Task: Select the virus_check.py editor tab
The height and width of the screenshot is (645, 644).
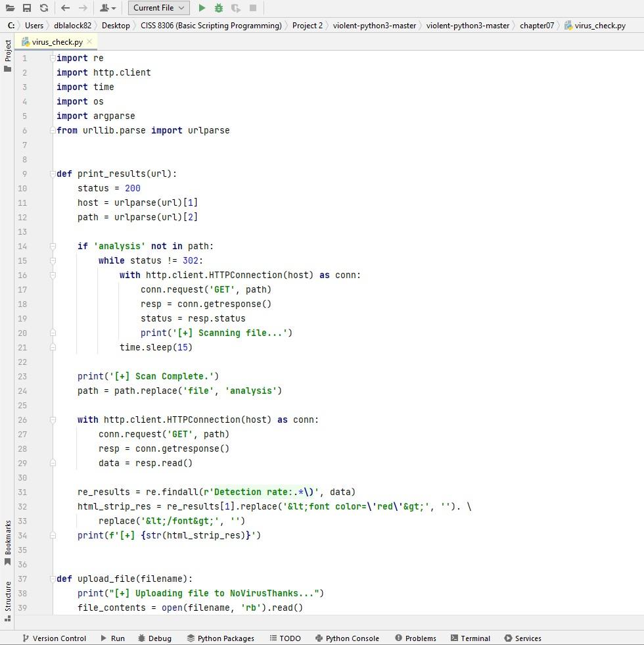Action: coord(56,40)
